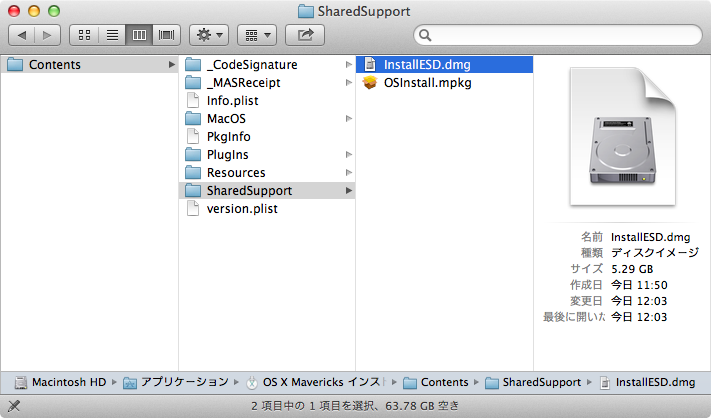Image resolution: width=711 pixels, height=418 pixels.
Task: Select the PkgInfo file
Action: [x=268, y=136]
